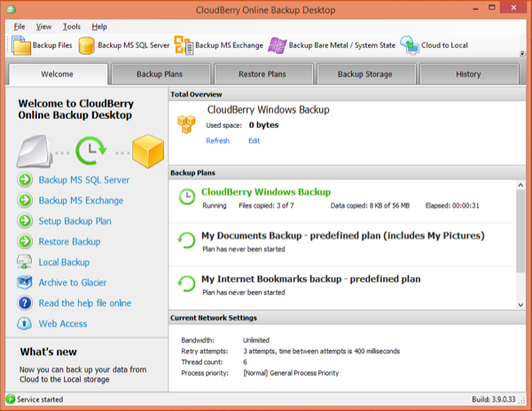Open Read the help file online link
The width and height of the screenshot is (532, 411).
(x=85, y=303)
